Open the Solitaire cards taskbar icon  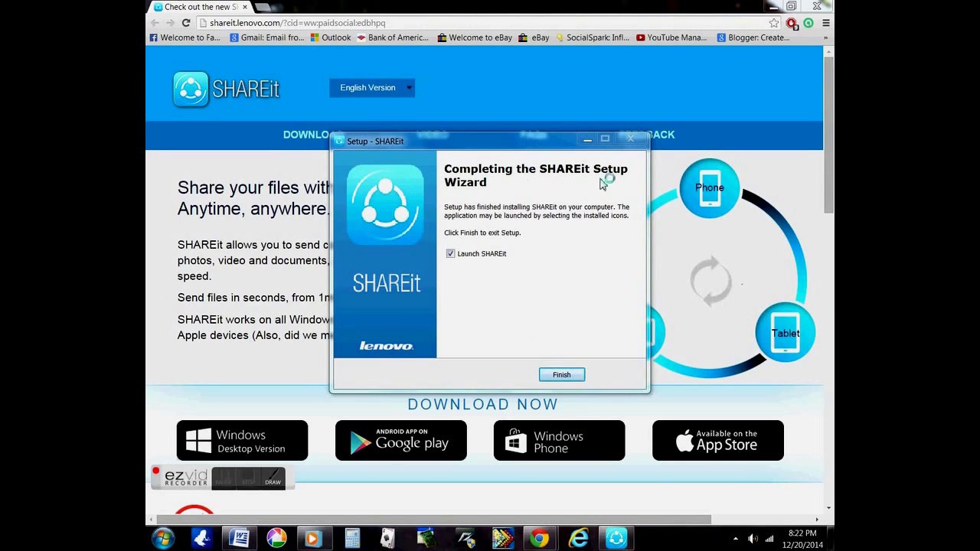point(389,539)
